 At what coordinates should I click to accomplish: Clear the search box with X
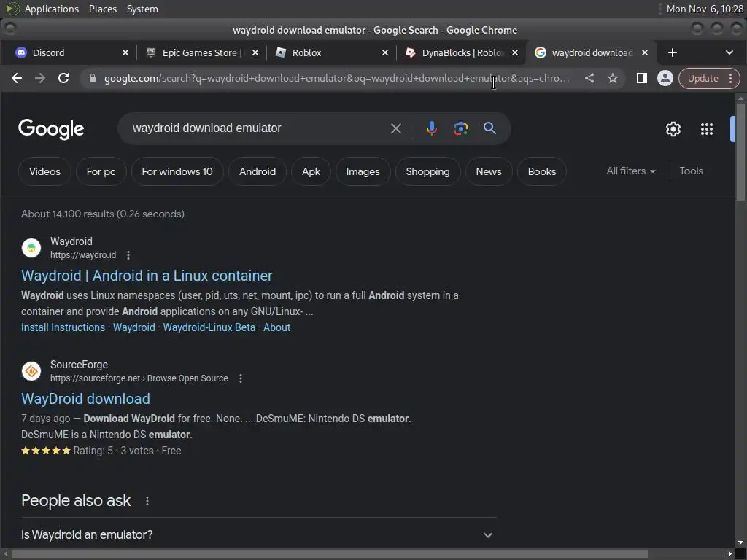[x=396, y=128]
